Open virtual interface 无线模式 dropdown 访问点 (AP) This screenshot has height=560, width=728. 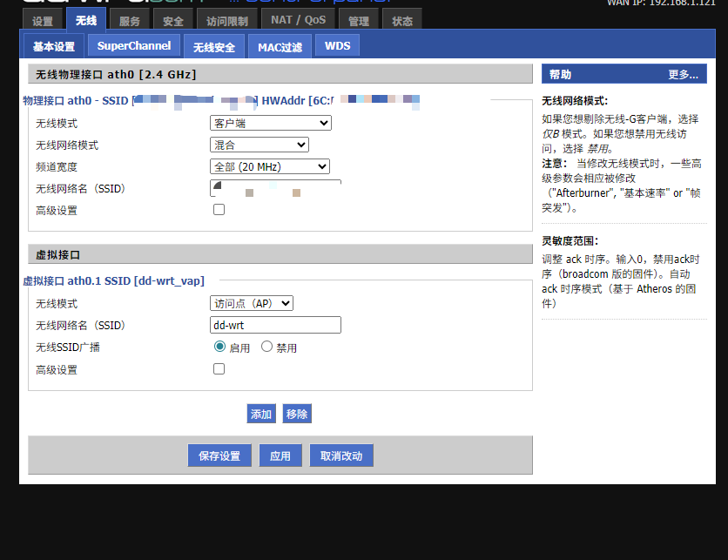pos(252,303)
